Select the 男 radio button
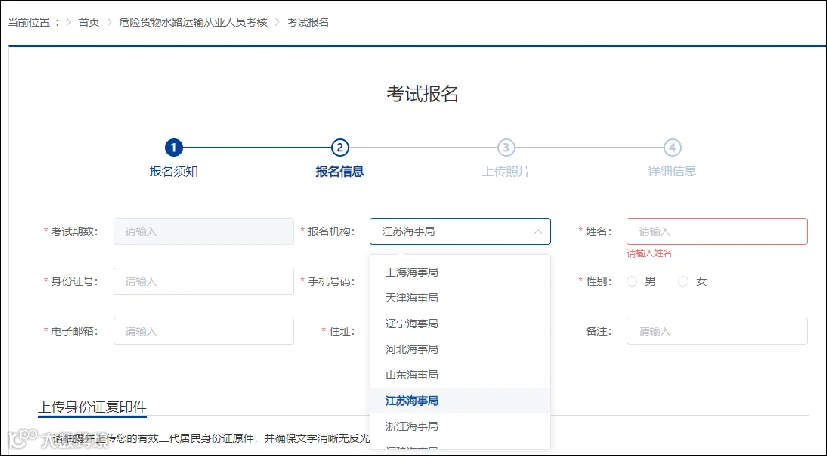 point(632,282)
